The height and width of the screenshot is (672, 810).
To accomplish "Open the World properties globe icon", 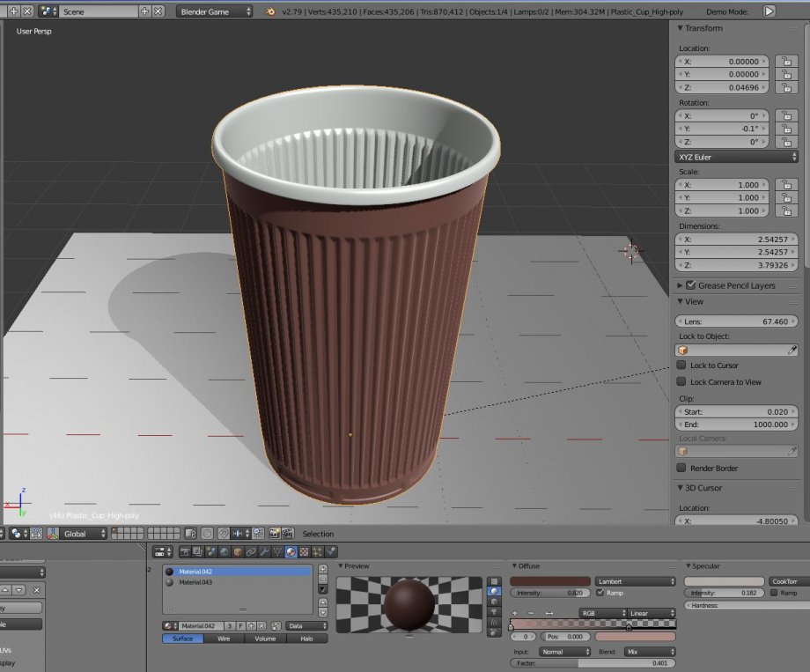I will [223, 551].
